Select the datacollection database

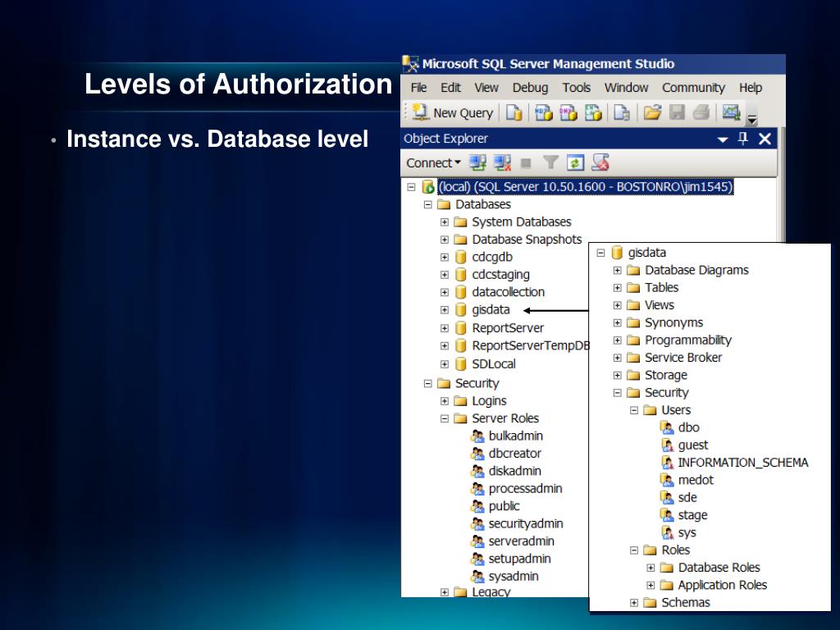point(508,292)
